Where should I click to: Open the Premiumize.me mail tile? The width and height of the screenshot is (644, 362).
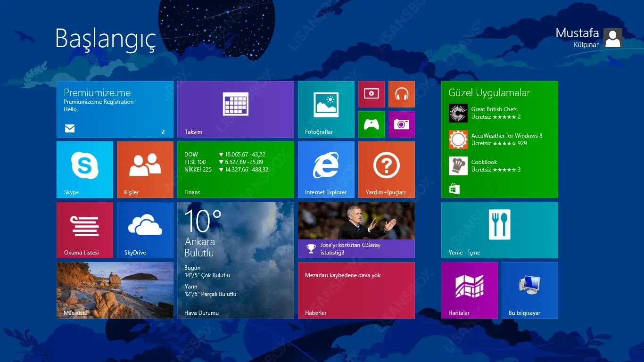coord(115,109)
